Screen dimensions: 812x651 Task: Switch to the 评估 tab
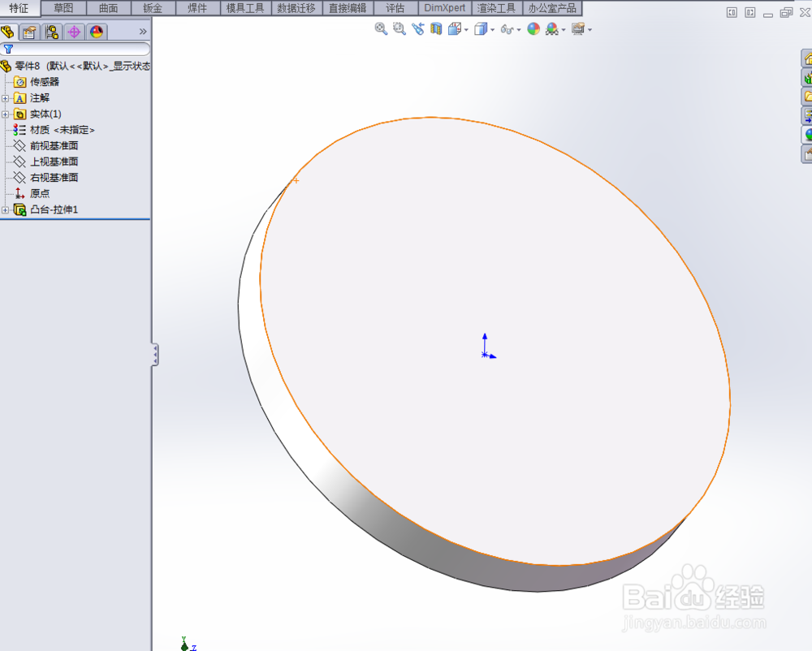pos(395,8)
